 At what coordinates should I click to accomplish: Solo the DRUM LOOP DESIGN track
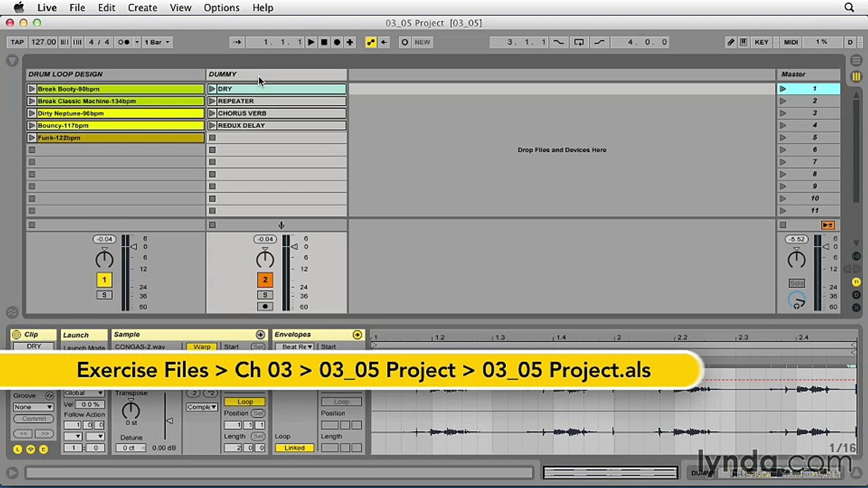[x=104, y=295]
